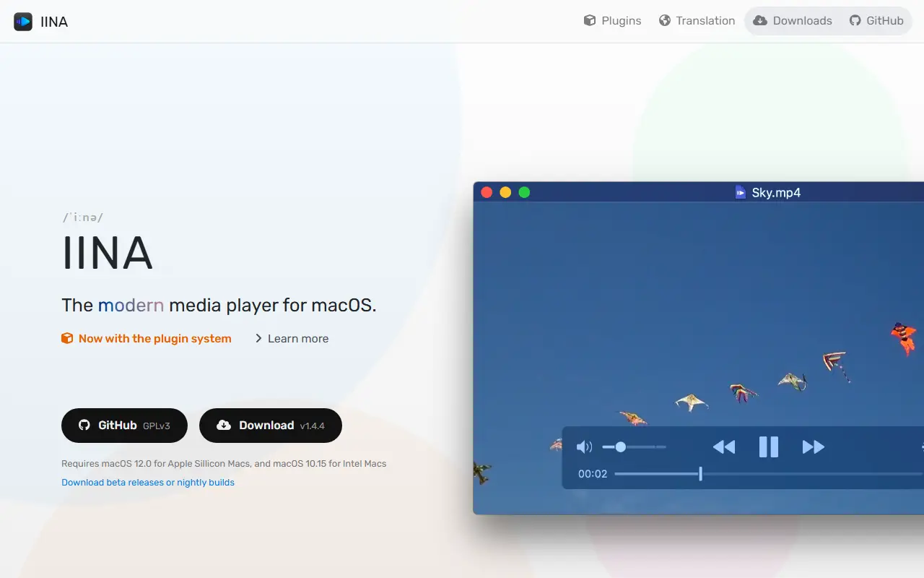Go to the Translation nav item
Viewport: 924px width, 578px height.
tap(697, 21)
